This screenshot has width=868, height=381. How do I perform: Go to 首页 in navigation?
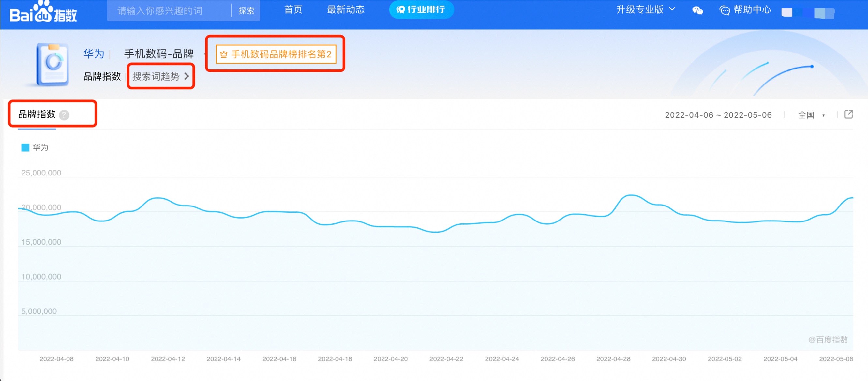293,9
